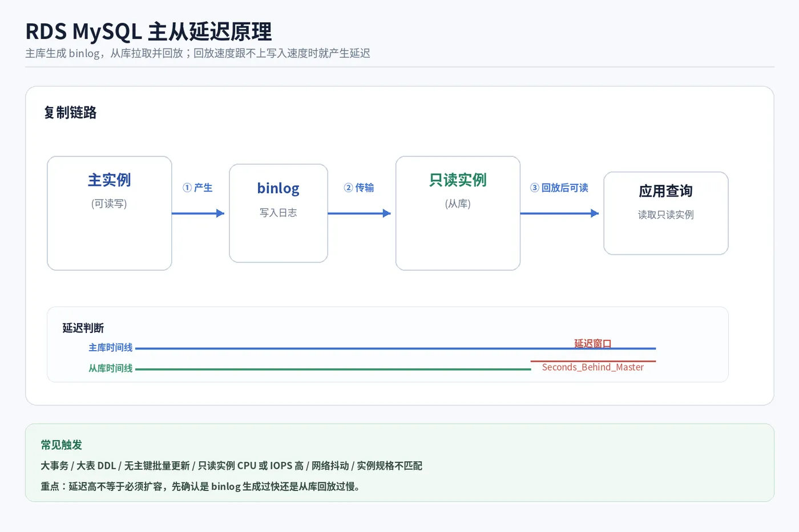Screen dimensions: 799x532
Task: Select the "应用查询" box
Action: (666, 213)
